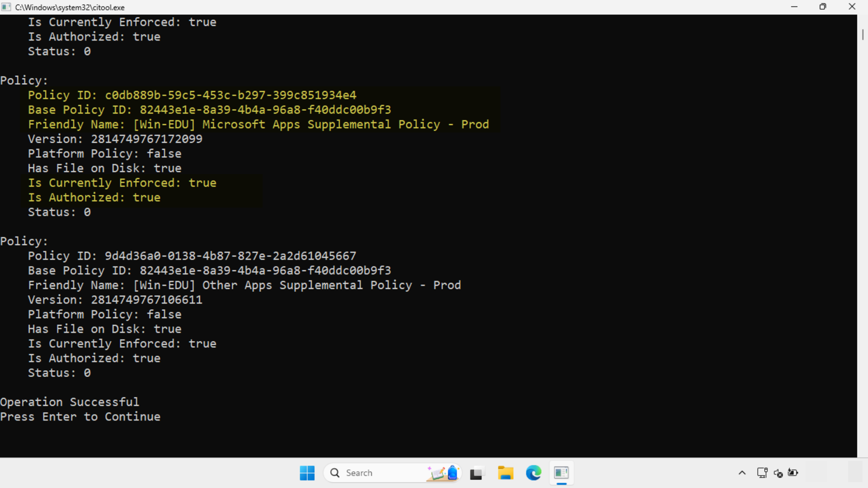
Task: Click the search highlight illustration in search box
Action: click(x=443, y=473)
